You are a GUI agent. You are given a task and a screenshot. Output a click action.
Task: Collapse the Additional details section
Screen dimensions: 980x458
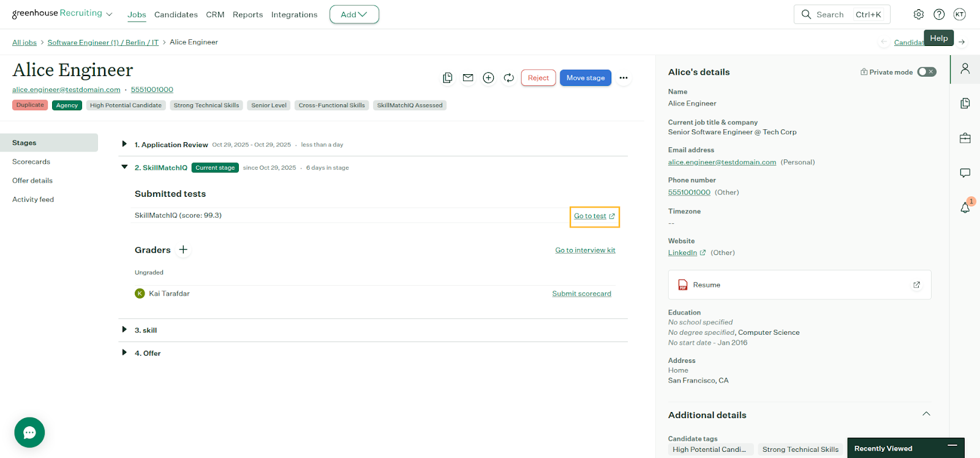pyautogui.click(x=926, y=414)
